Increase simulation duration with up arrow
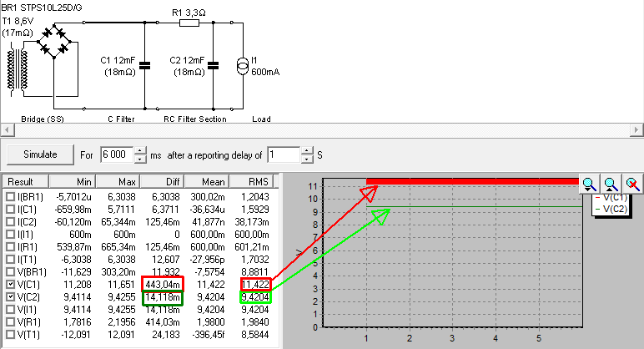 pyautogui.click(x=140, y=151)
